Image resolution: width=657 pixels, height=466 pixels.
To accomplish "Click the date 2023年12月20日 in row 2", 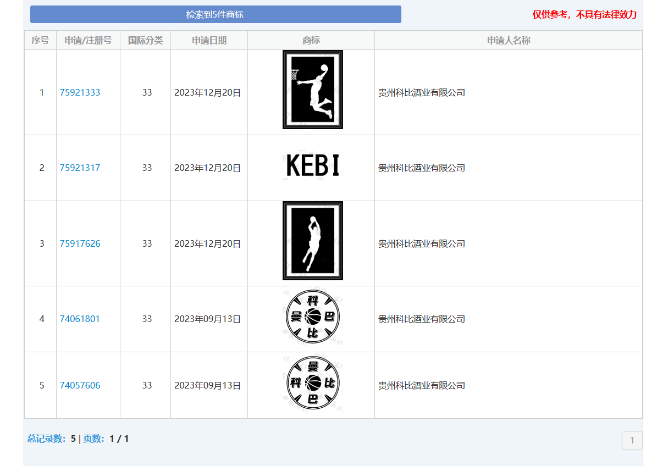I will [x=208, y=168].
